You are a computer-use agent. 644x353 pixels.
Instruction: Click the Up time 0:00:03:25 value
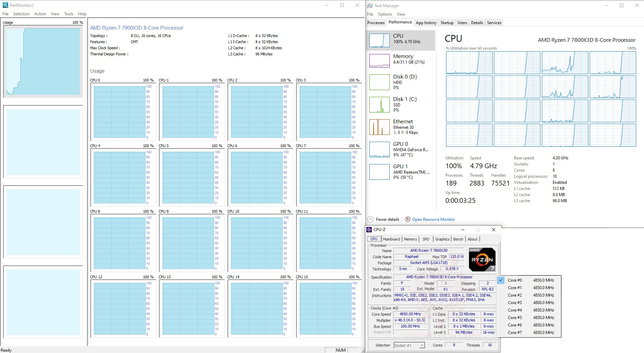tap(460, 200)
